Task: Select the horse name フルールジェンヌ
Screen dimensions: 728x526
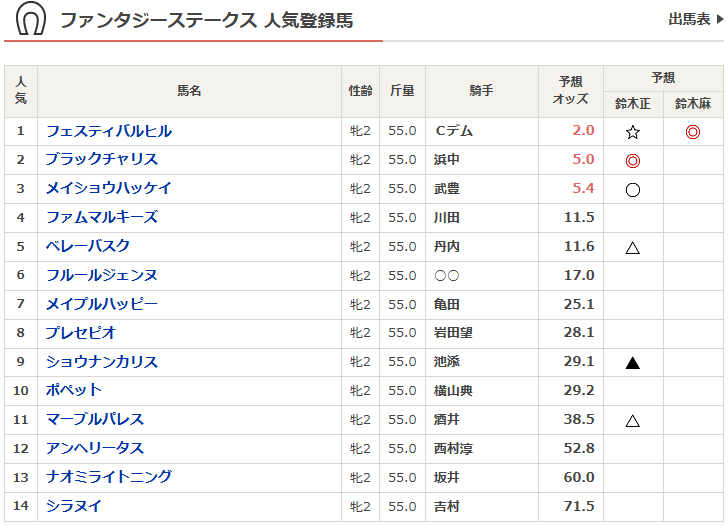Action: tap(102, 275)
